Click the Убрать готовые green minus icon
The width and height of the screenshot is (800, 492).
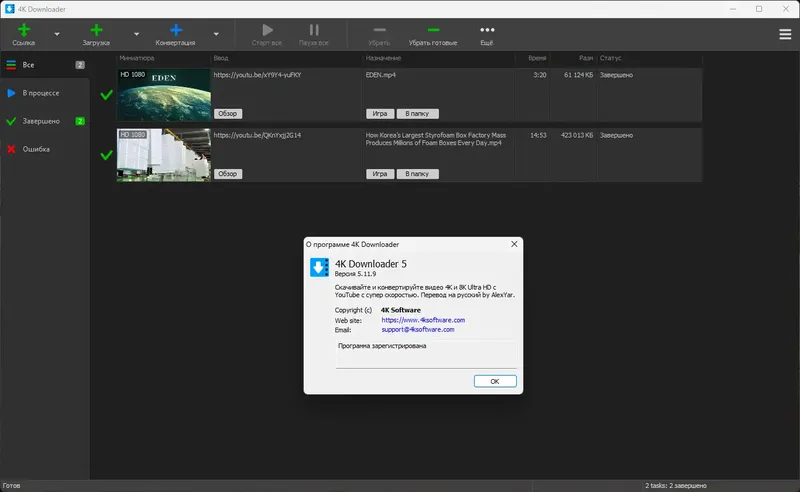[433, 30]
